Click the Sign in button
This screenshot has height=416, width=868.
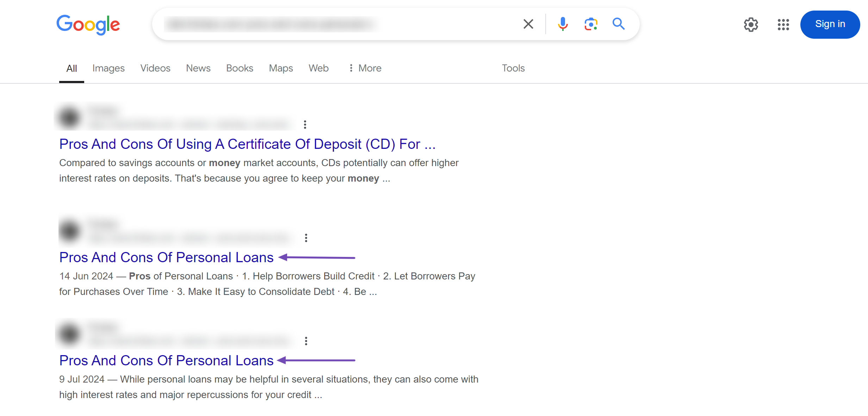coord(830,24)
